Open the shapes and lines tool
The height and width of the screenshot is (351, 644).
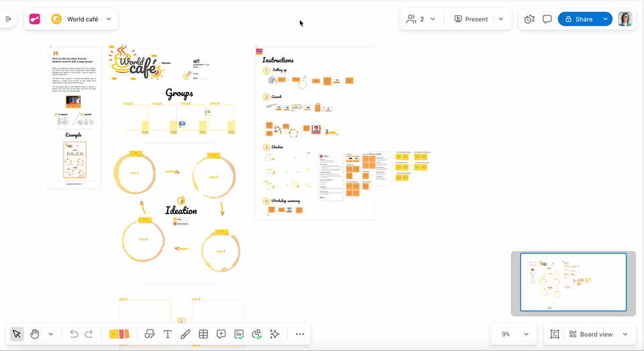click(150, 334)
